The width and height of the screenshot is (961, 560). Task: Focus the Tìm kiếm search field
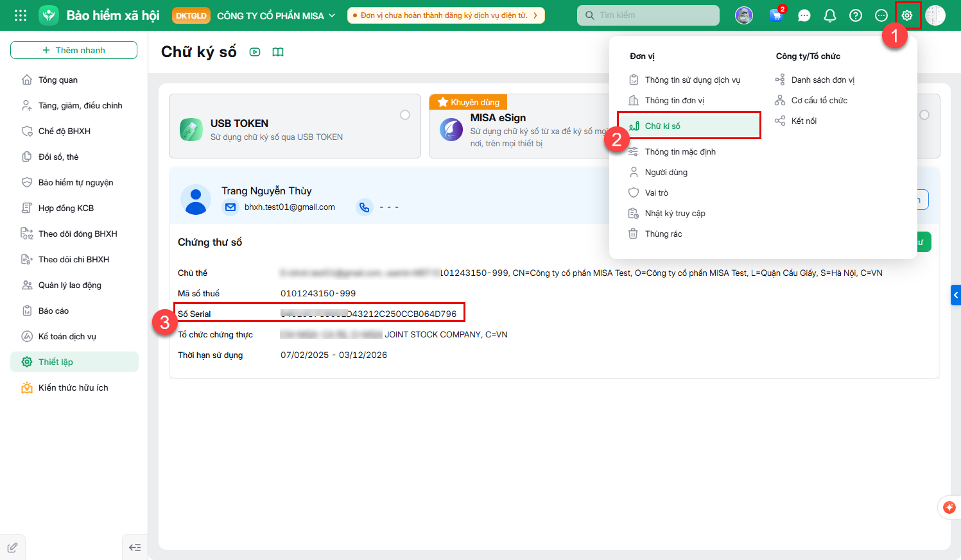(648, 15)
